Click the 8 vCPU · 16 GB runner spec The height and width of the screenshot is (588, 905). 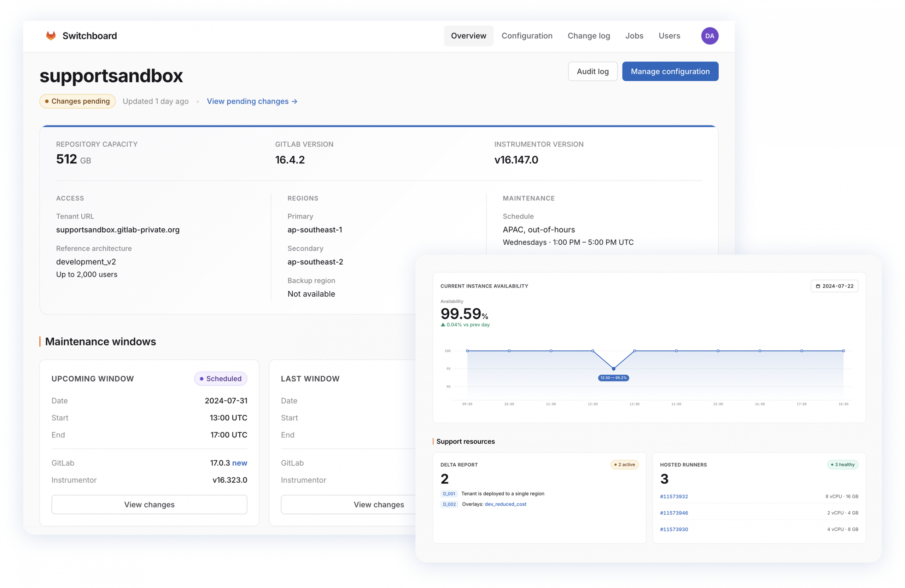tap(842, 496)
